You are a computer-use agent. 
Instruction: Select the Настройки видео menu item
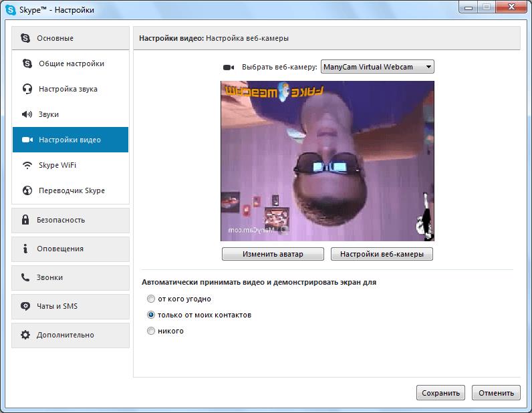click(71, 140)
